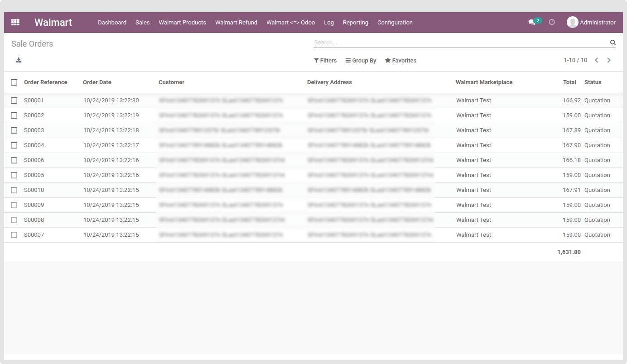Open the Reporting menu
The image size is (627, 364).
(356, 22)
